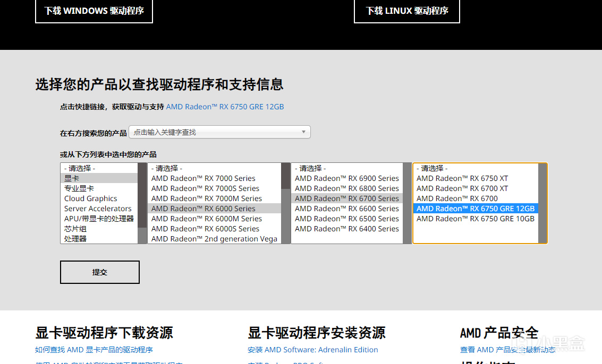
Task: Click the 下载 LINUX 驱动程序 button
Action: 407,11
